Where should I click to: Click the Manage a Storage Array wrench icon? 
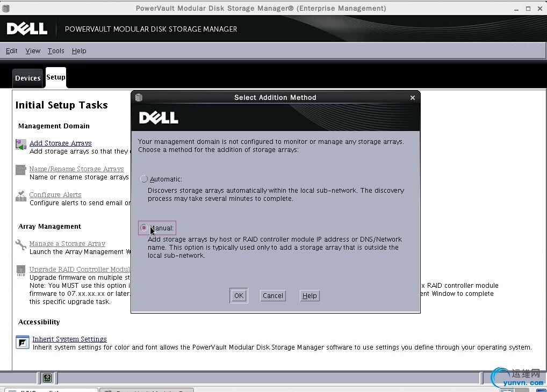21,244
